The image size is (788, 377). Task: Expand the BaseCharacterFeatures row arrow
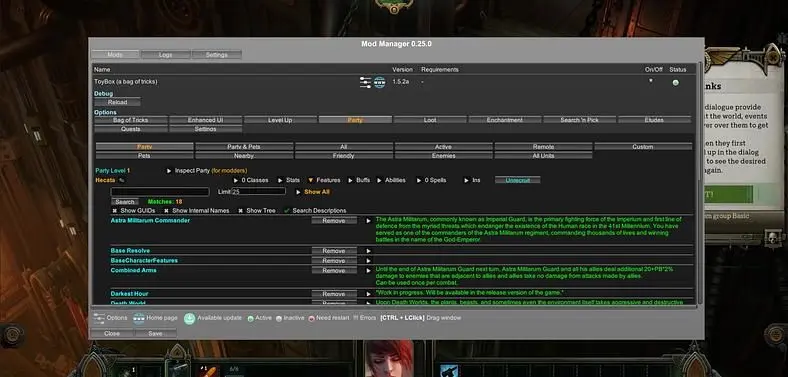(x=368, y=261)
